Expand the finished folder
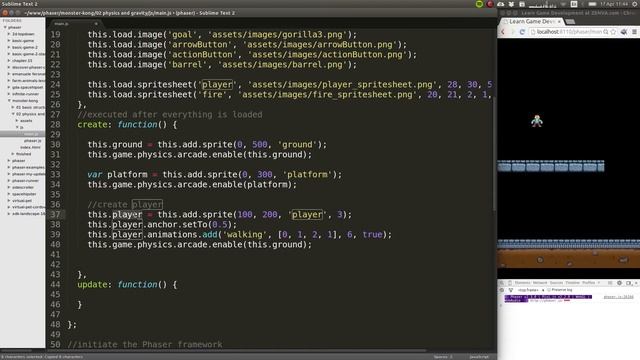This screenshot has width=640, height=360. (x=13, y=154)
